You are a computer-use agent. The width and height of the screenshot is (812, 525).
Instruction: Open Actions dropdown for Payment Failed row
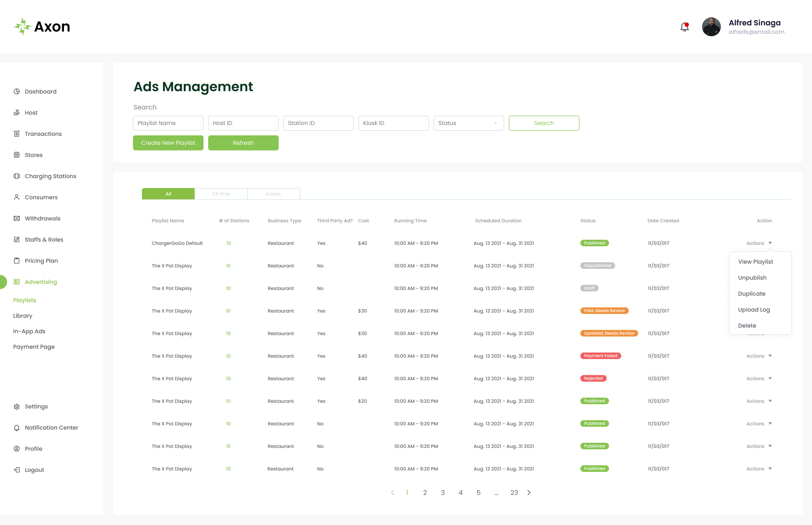tap(759, 356)
